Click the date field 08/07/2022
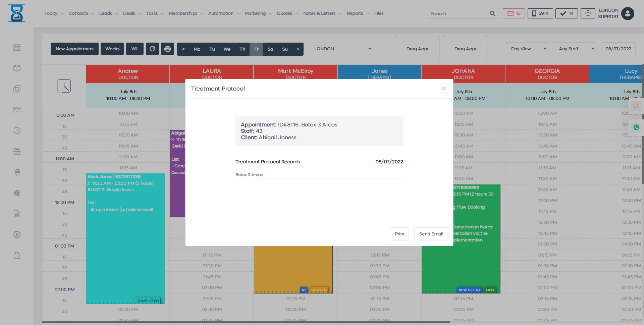 pyautogui.click(x=618, y=49)
